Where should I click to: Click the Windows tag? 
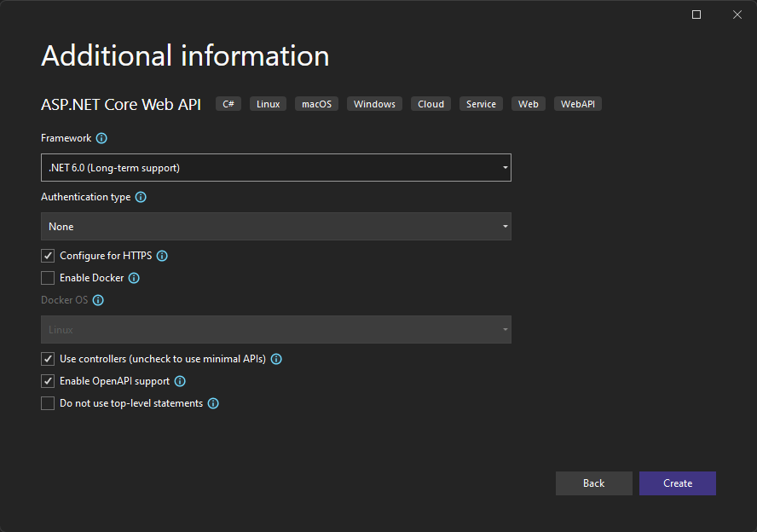(x=374, y=104)
